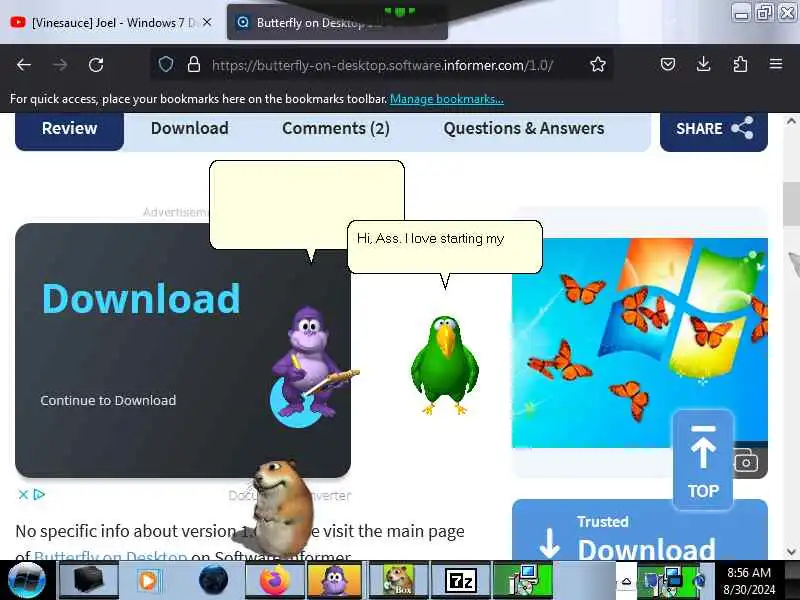
Task: Open the Questions & Answers tab
Action: tap(523, 129)
